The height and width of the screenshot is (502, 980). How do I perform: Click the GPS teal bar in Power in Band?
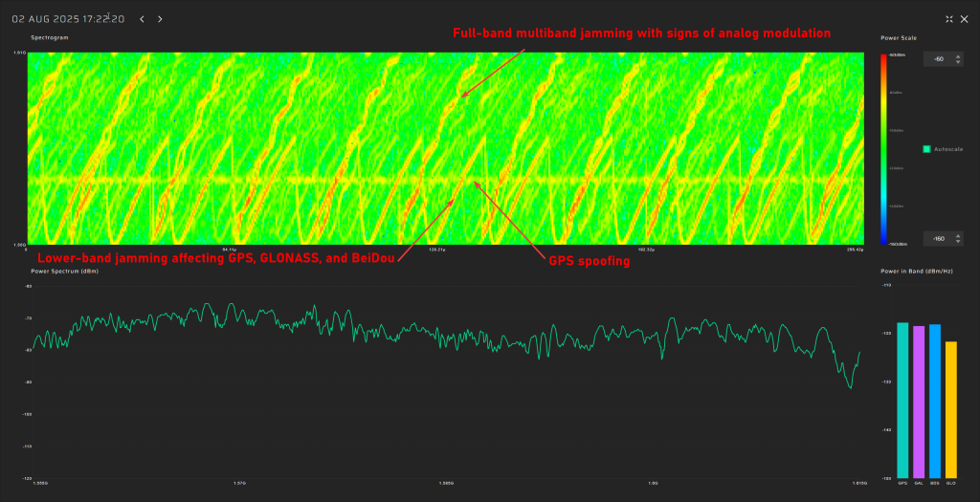point(902,400)
